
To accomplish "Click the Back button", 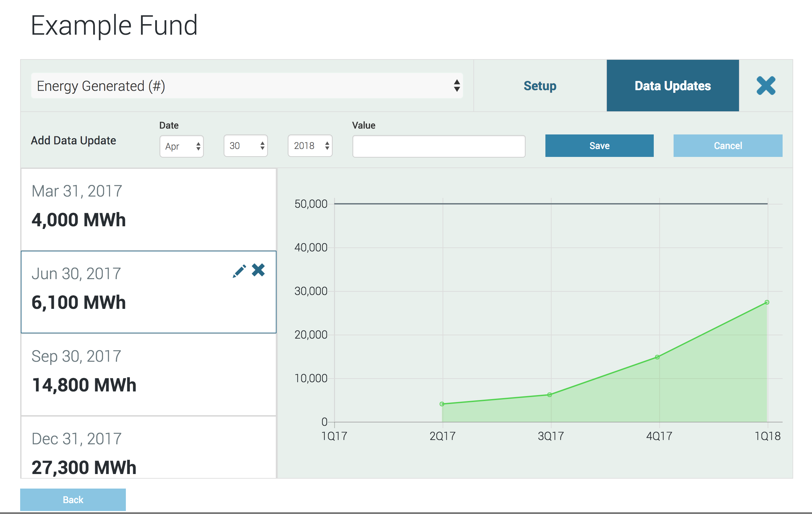I will coord(73,499).
